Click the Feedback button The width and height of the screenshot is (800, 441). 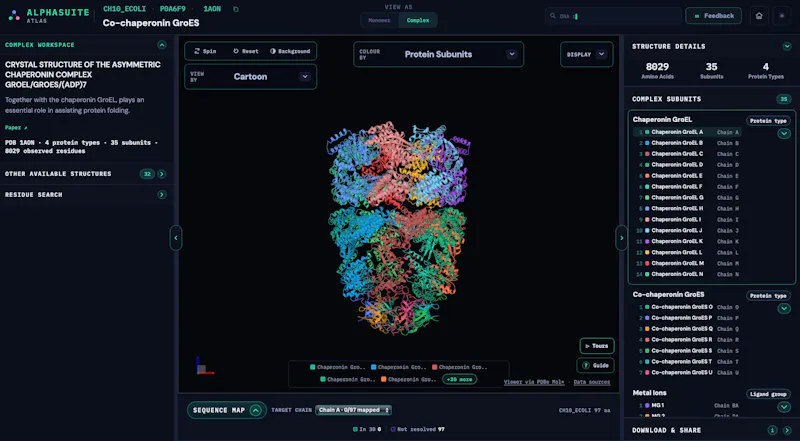(713, 16)
